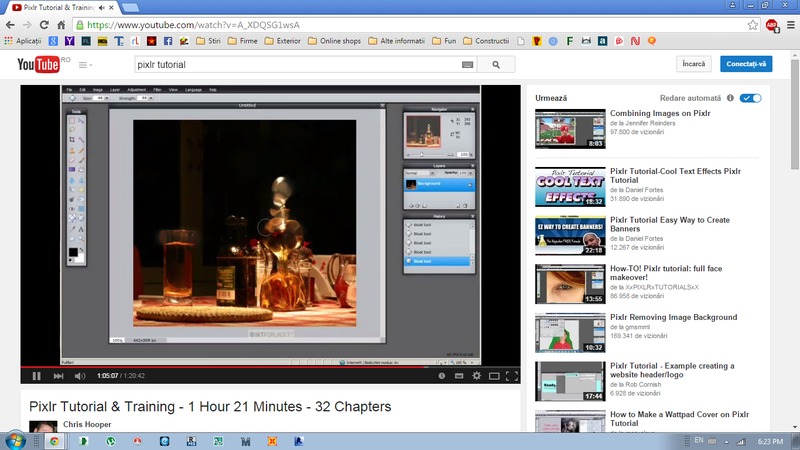Viewport: 800px width, 450px height.
Task: Open Combining Images on Pixlr video link
Action: click(660, 113)
